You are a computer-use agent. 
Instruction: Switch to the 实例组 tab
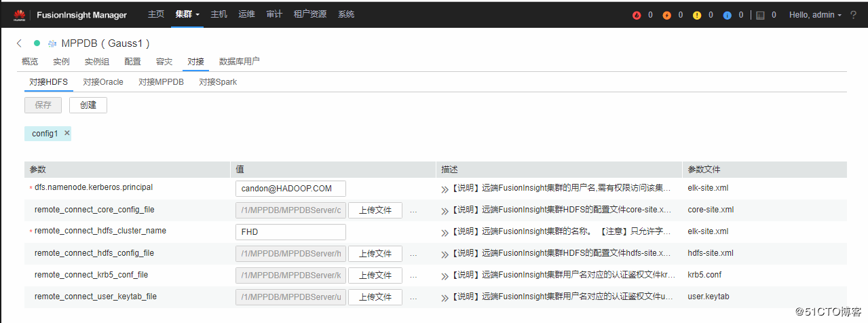pos(97,62)
